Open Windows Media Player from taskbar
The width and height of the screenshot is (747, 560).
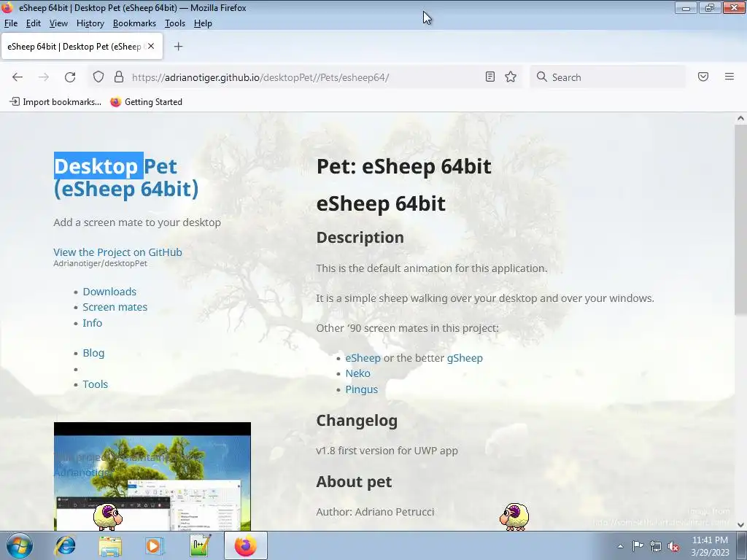coord(155,545)
